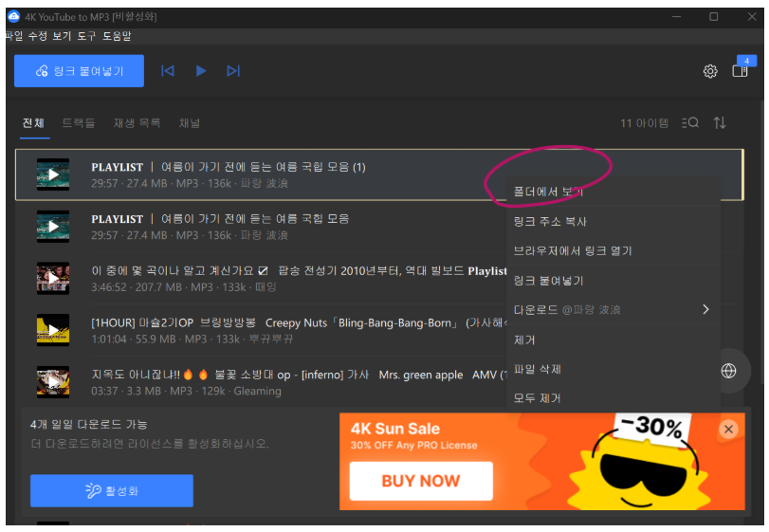Skip to previous track
The image size is (769, 532).
coord(168,71)
